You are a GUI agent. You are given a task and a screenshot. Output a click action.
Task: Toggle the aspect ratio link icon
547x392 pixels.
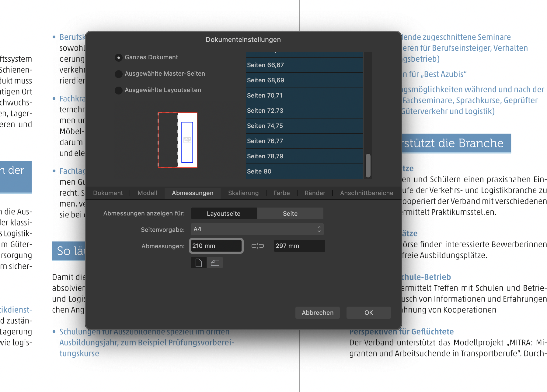258,246
